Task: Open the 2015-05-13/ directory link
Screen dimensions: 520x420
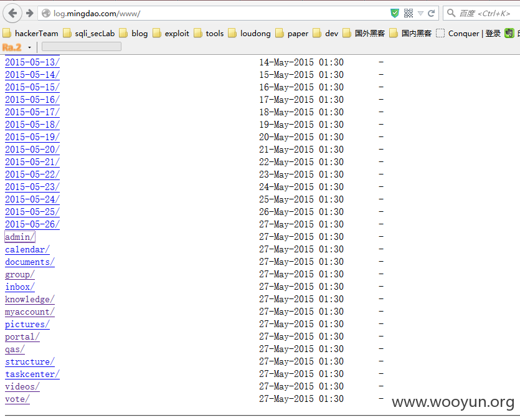Action: (x=32, y=62)
